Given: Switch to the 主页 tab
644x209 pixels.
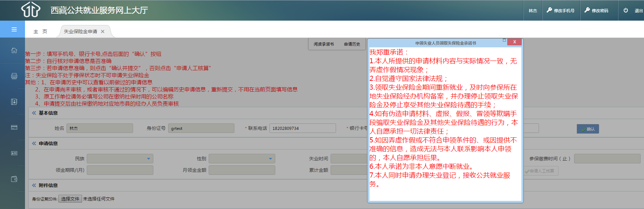Looking at the screenshot, I should [40, 31].
